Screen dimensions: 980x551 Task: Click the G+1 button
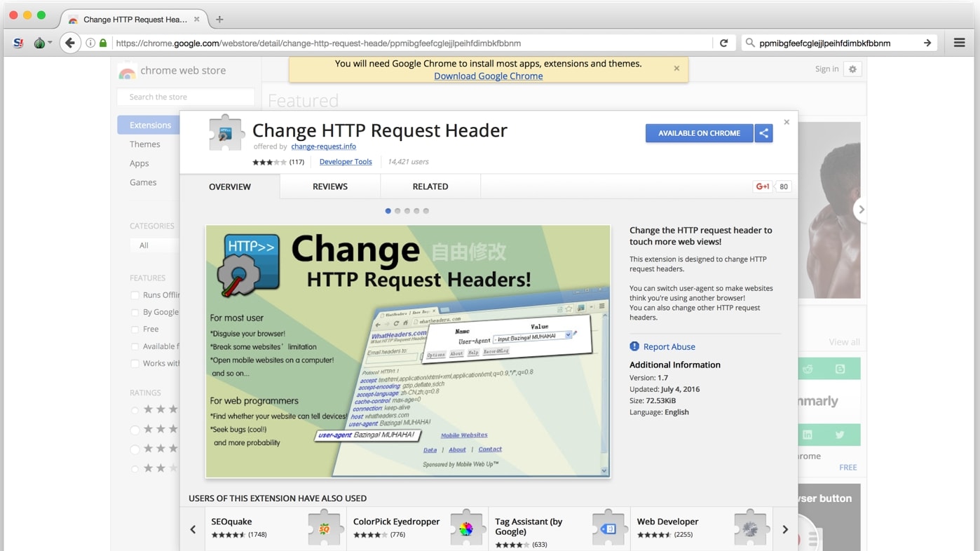coord(763,186)
